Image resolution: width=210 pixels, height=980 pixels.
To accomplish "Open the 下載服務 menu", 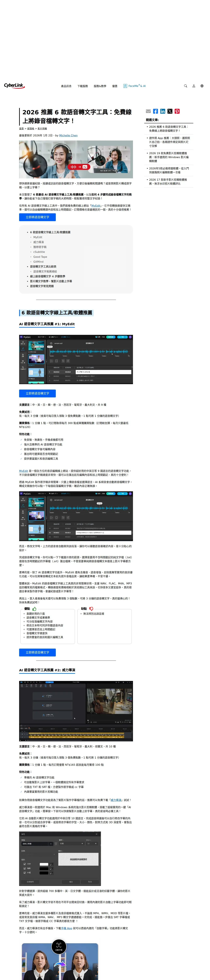I will click(83, 86).
